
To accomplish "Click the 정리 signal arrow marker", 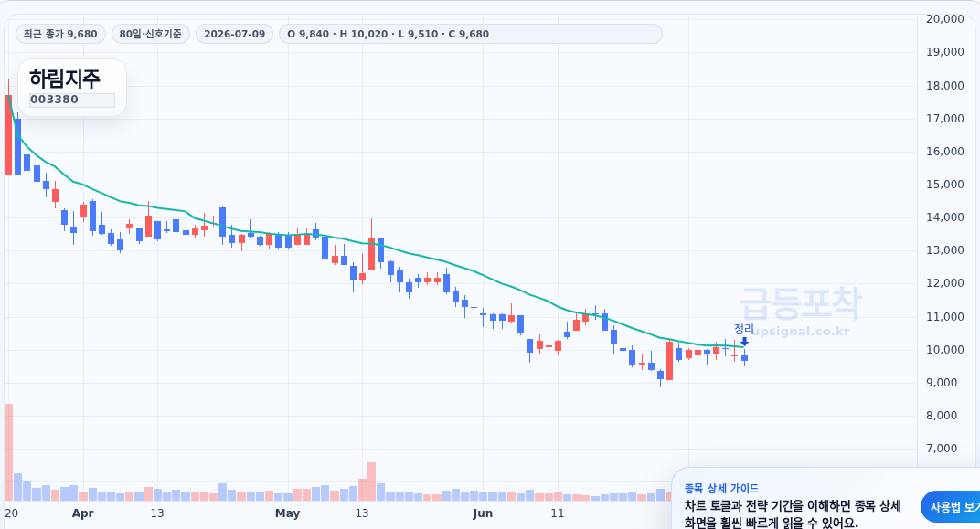I will point(744,342).
